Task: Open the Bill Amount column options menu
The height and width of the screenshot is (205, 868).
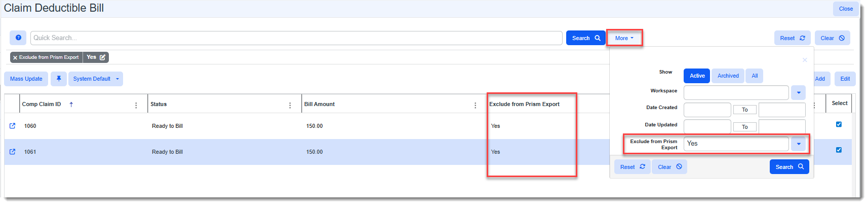Action: pyautogui.click(x=475, y=105)
